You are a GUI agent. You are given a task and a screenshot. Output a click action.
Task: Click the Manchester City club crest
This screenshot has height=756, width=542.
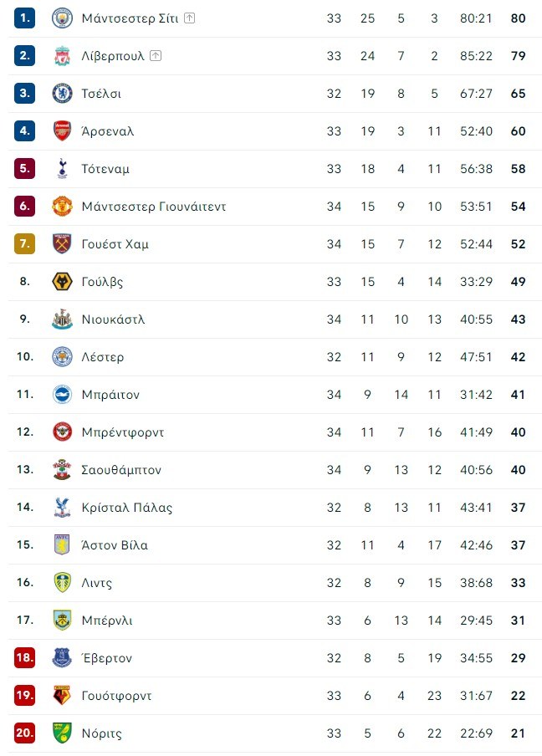(x=63, y=18)
